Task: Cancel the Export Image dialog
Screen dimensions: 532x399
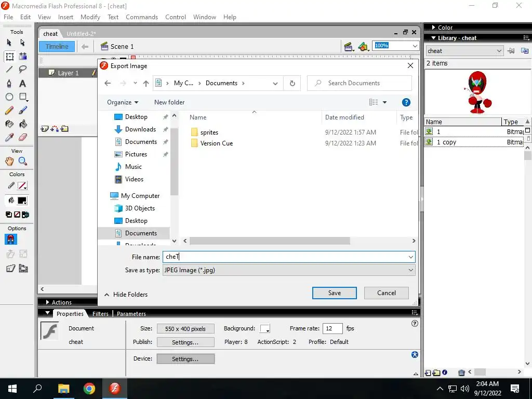Action: [386, 293]
